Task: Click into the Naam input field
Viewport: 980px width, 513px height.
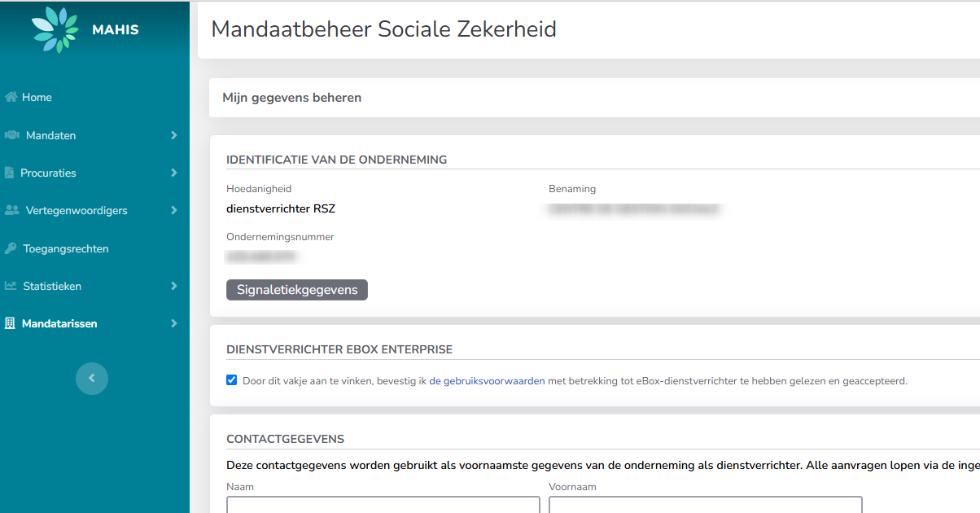Action: point(383,505)
